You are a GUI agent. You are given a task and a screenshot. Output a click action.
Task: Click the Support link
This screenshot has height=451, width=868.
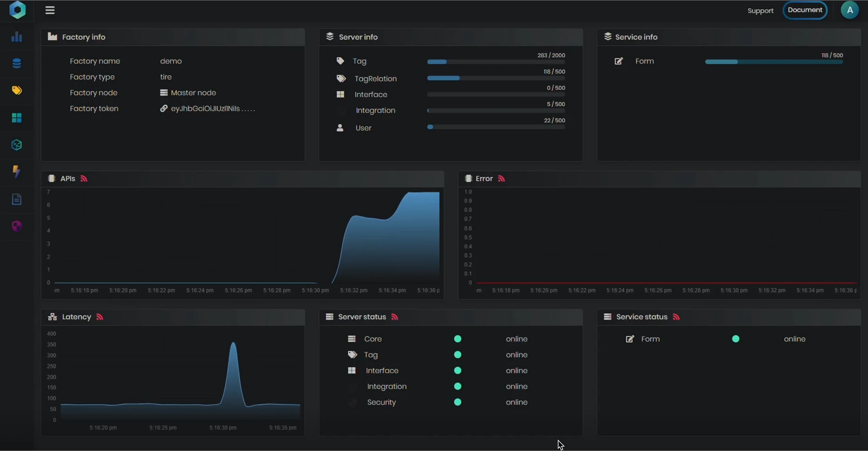tap(760, 11)
